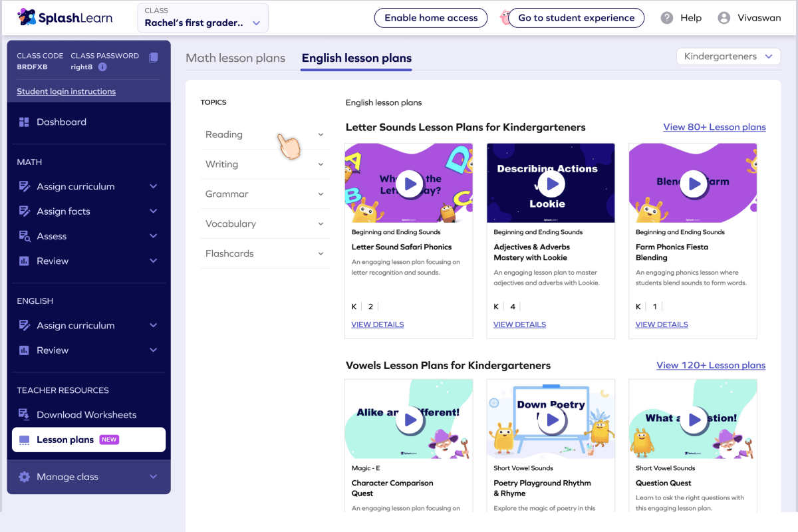
Task: Play the Farm Phonics Fiesta Blending video
Action: click(x=693, y=184)
